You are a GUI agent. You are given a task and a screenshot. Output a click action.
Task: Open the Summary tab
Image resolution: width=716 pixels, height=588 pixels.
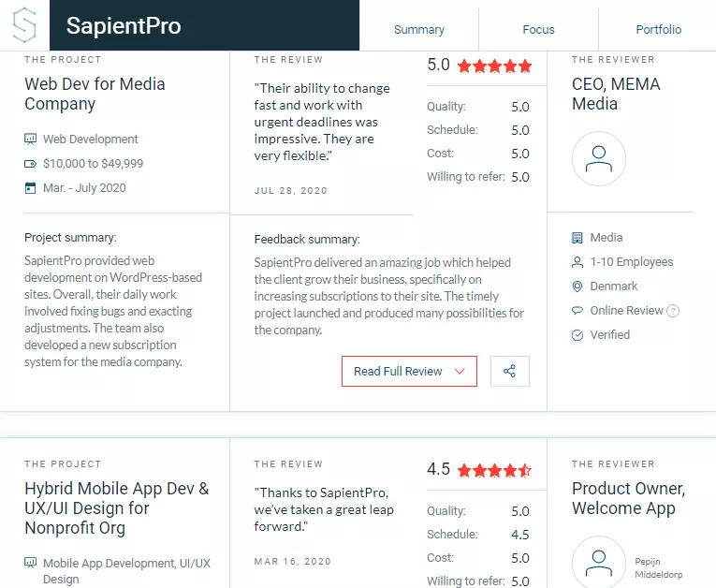tap(419, 30)
